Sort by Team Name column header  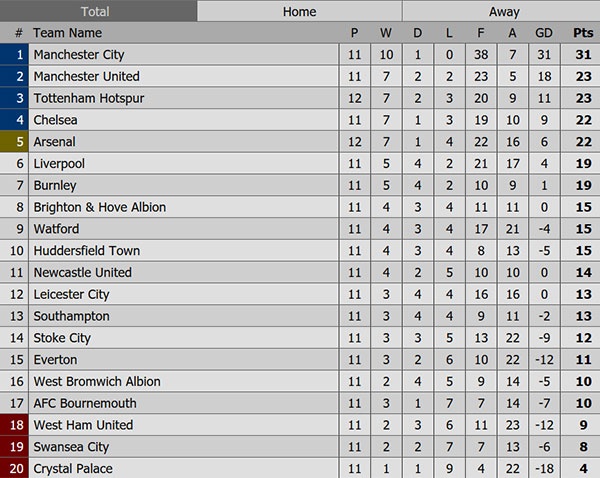[x=67, y=33]
